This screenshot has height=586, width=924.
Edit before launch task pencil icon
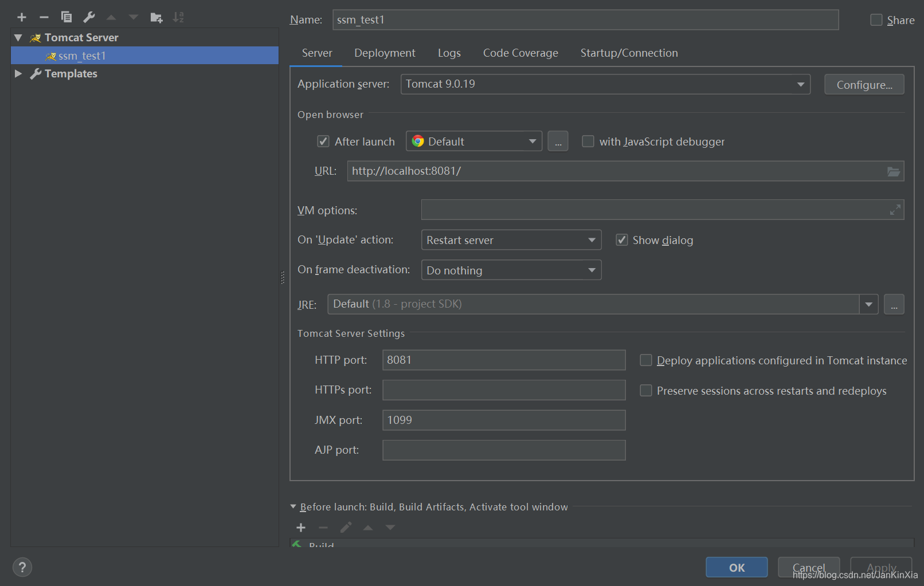346,528
